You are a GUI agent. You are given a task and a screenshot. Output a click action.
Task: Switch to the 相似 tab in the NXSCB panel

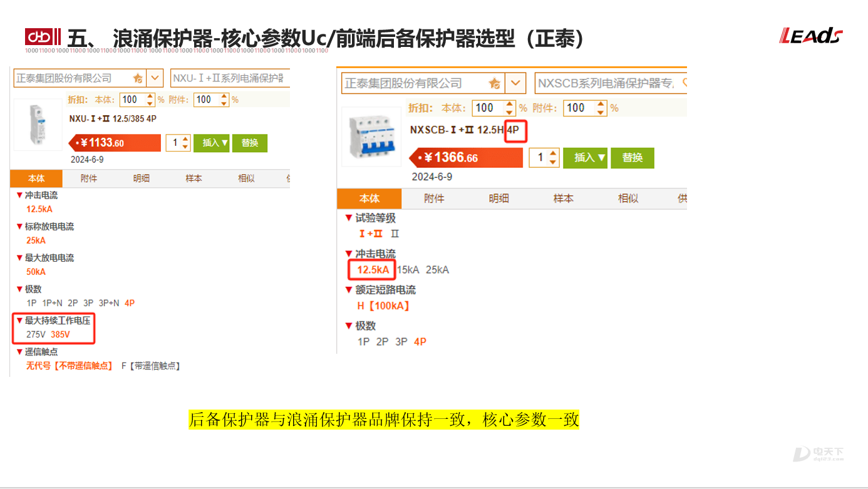[628, 198]
